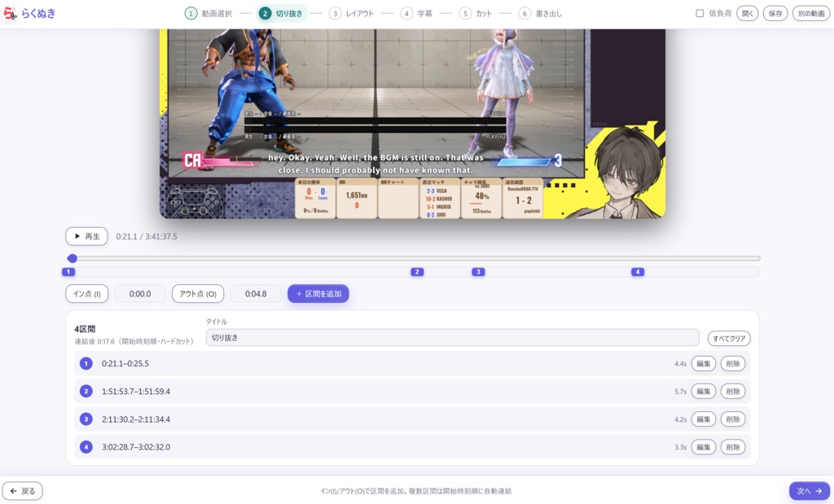This screenshot has height=504, width=834.
Task: Click the video preview frame
Action: click(412, 123)
